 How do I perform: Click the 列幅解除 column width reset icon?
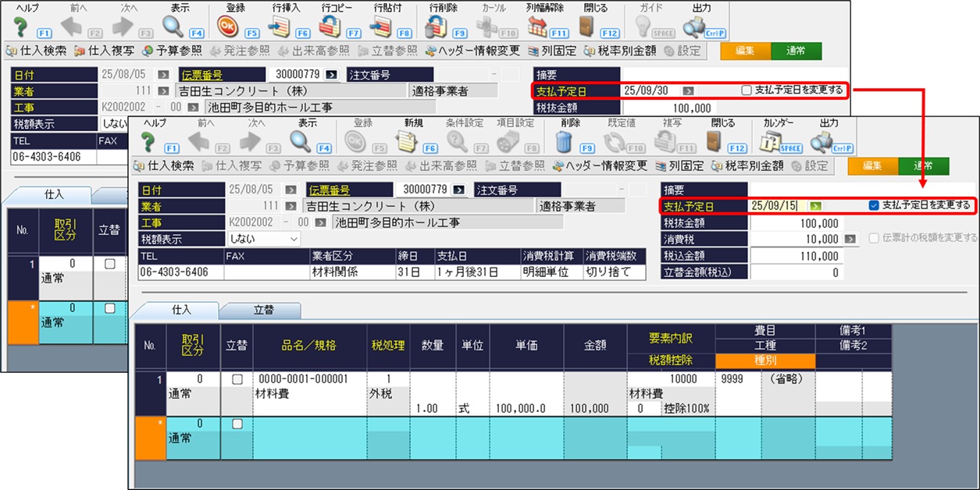(537, 27)
